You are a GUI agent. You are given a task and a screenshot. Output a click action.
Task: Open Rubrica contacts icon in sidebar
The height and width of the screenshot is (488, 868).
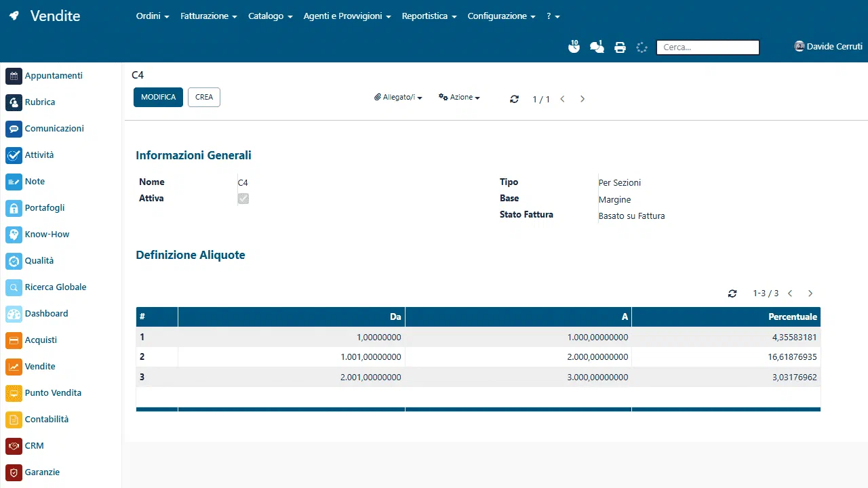[14, 102]
